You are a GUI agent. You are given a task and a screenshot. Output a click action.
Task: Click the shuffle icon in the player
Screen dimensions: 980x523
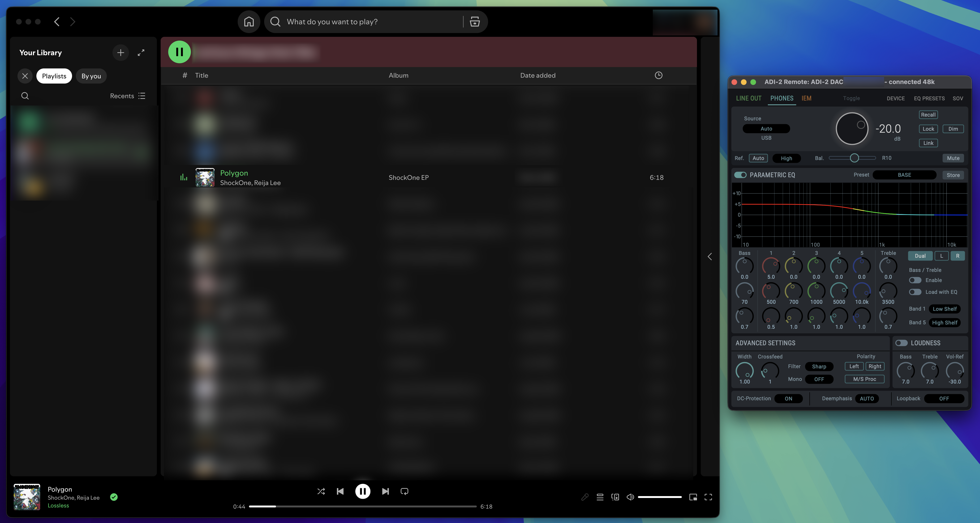321,491
